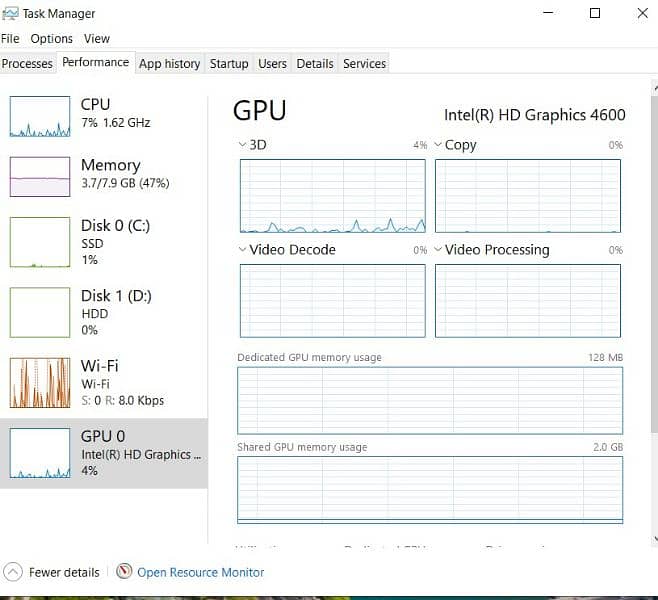The image size is (658, 600).
Task: Click the Fewer details collapse arrow icon
Action: coord(13,572)
